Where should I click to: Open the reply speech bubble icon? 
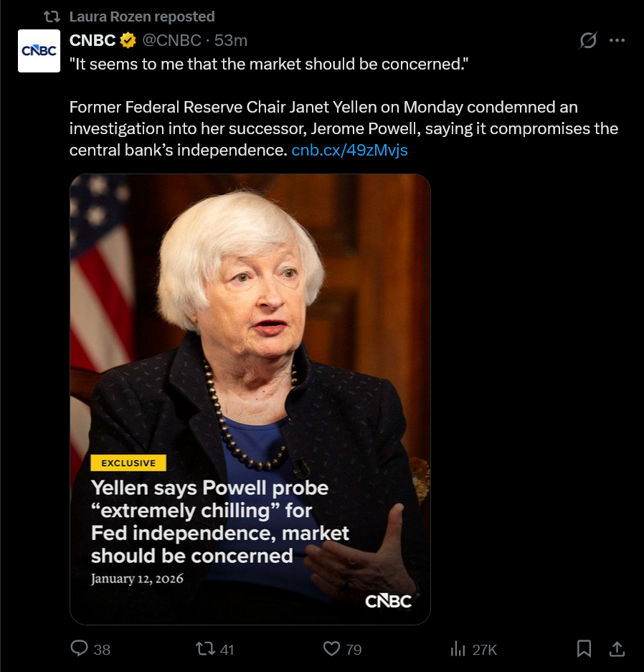coord(79,648)
